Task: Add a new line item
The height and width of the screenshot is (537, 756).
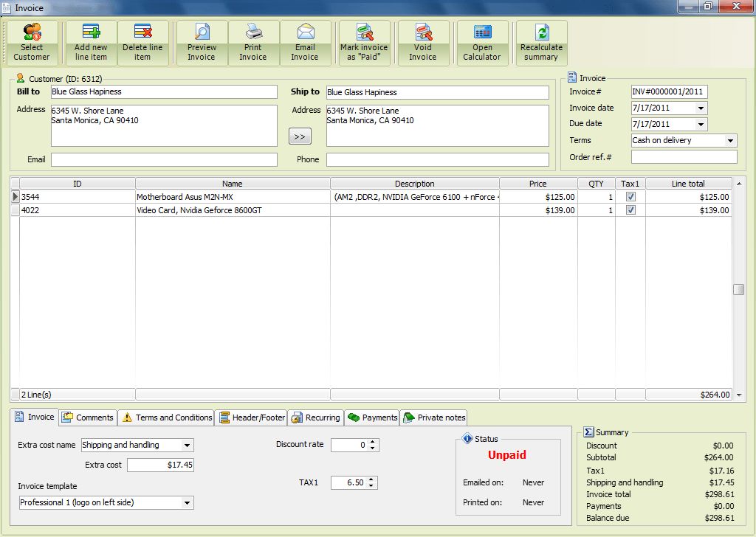Action: (x=91, y=43)
